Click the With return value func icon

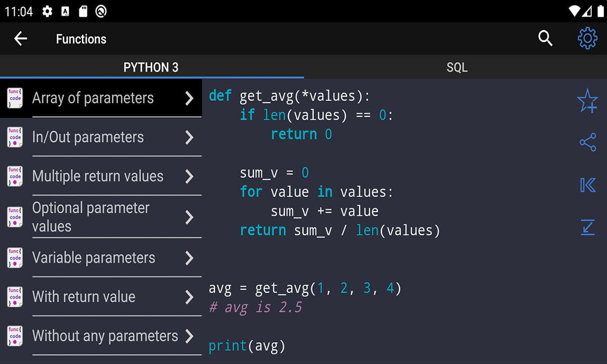(x=15, y=297)
